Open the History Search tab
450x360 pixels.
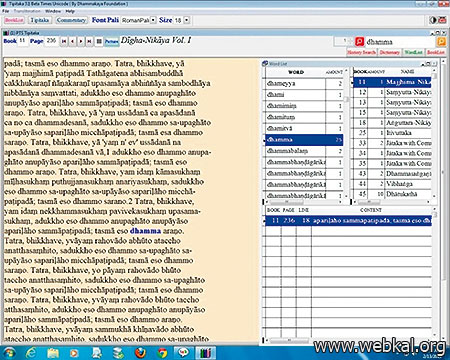pos(361,52)
